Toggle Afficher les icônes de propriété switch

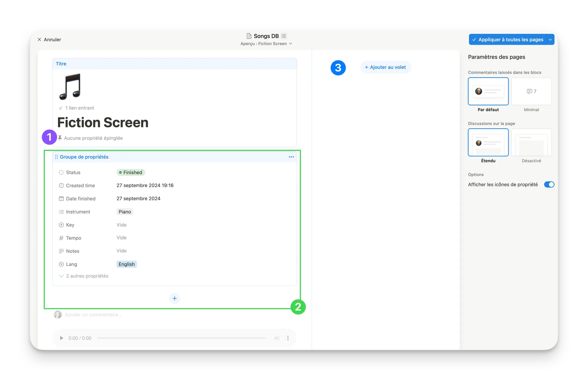(x=549, y=184)
